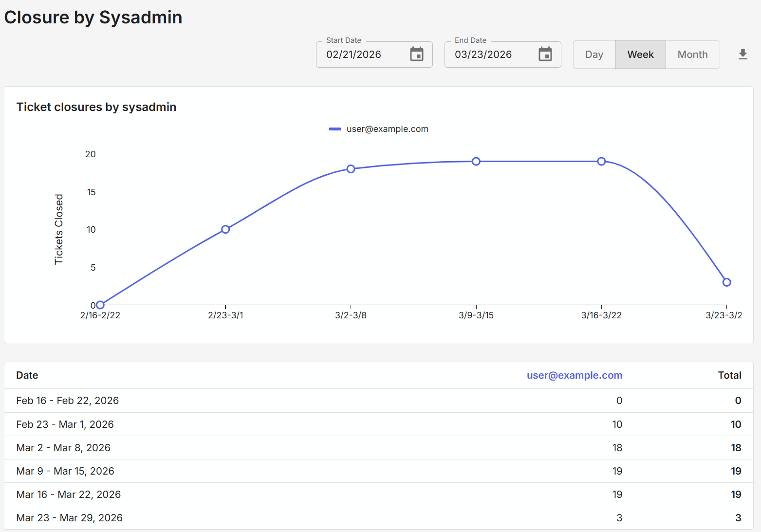The width and height of the screenshot is (761, 532).
Task: Click the user@example.com legend marker
Action: (x=335, y=128)
